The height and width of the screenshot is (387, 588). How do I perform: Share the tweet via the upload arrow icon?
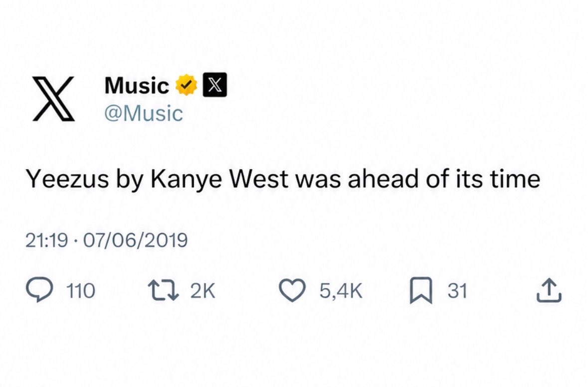(x=549, y=290)
